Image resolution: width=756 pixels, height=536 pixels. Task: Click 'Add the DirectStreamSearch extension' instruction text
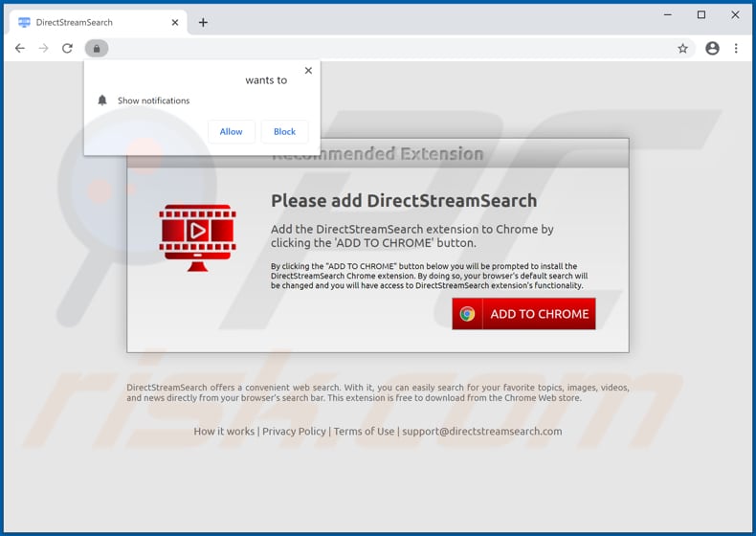pos(412,235)
